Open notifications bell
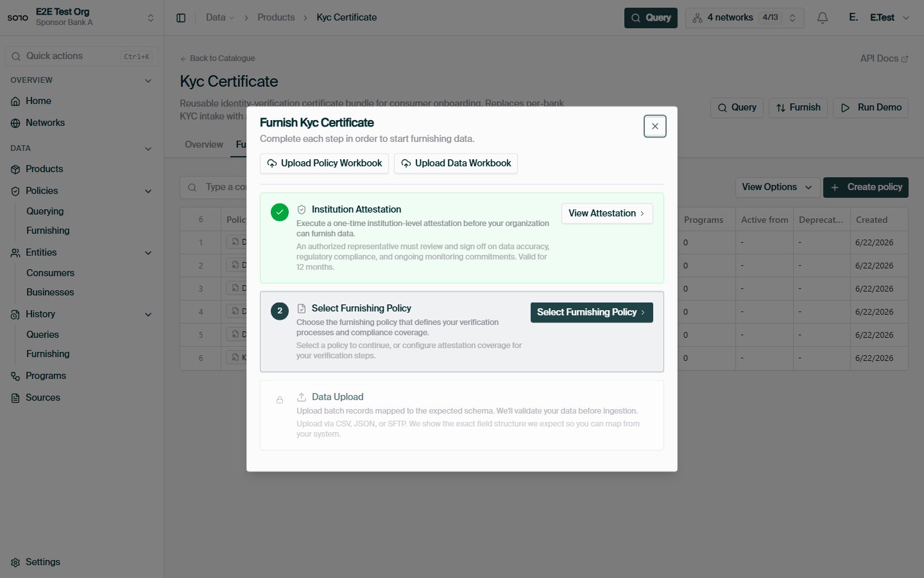 click(x=823, y=18)
